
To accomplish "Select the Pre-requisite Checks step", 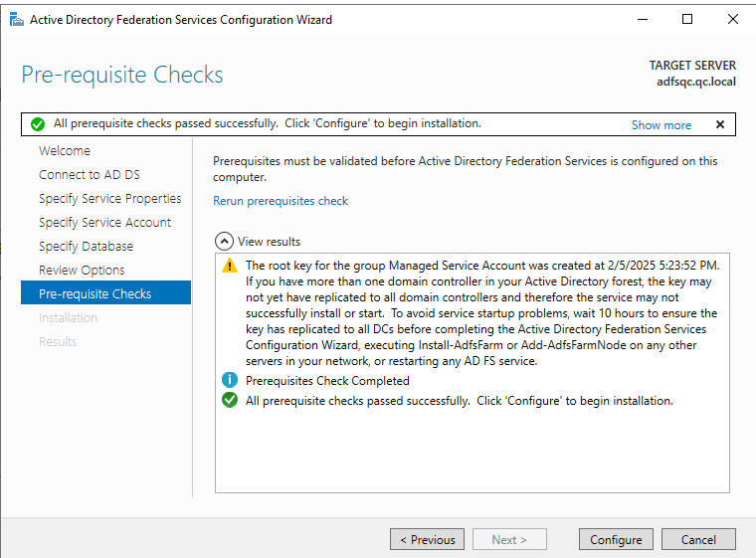I will coord(94,293).
